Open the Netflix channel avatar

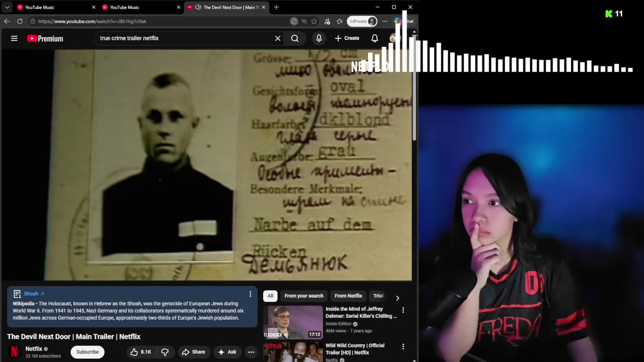click(14, 351)
